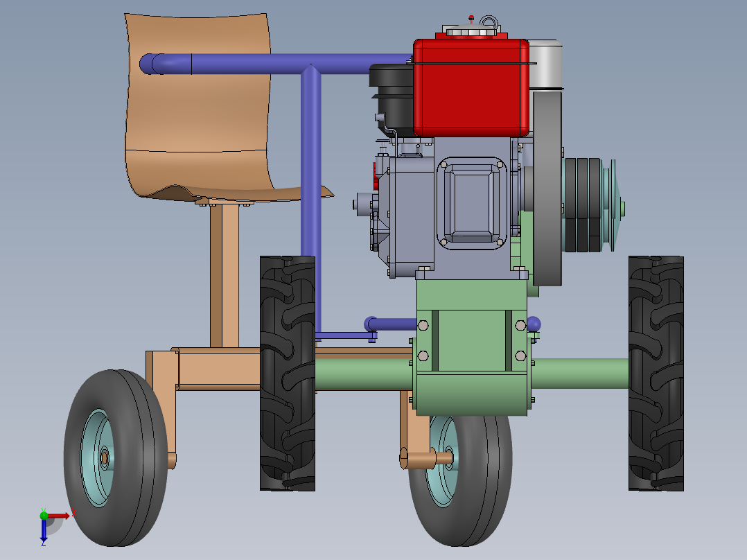Screen dimensions: 747x560
Task: Select the blue horizontal handlebar tube
Action: [275, 64]
